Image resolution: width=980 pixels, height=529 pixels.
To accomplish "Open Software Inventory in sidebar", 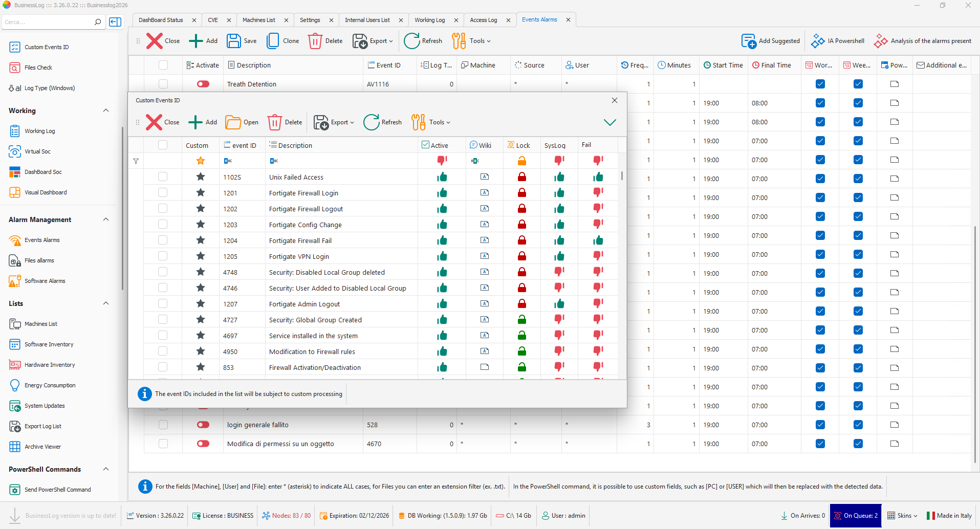I will (49, 344).
